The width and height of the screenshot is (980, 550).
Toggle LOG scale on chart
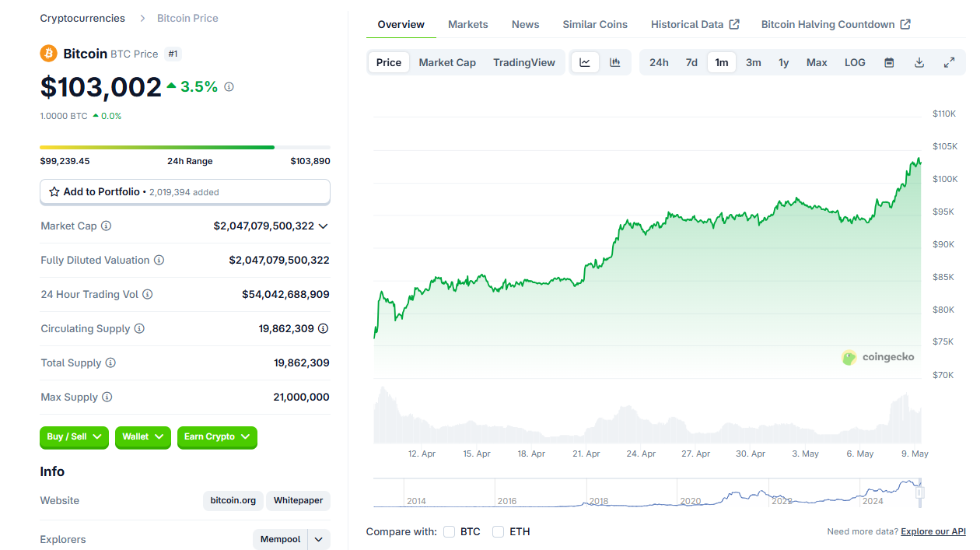click(x=855, y=62)
